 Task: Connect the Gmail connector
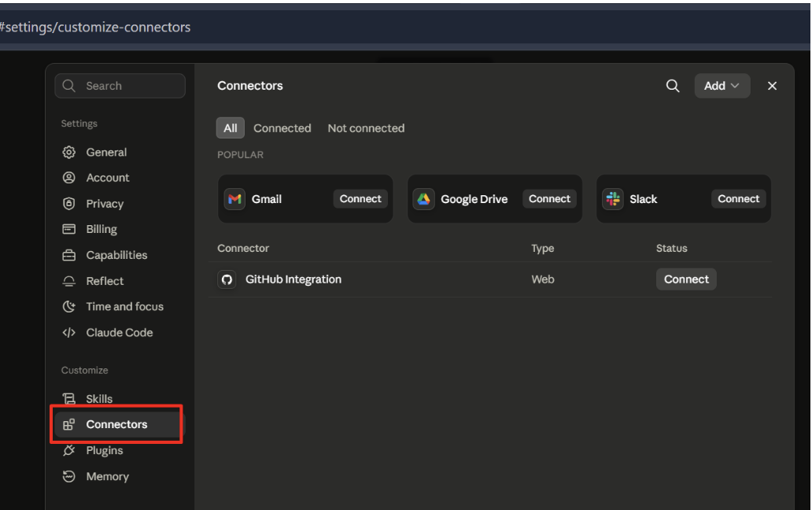(360, 199)
